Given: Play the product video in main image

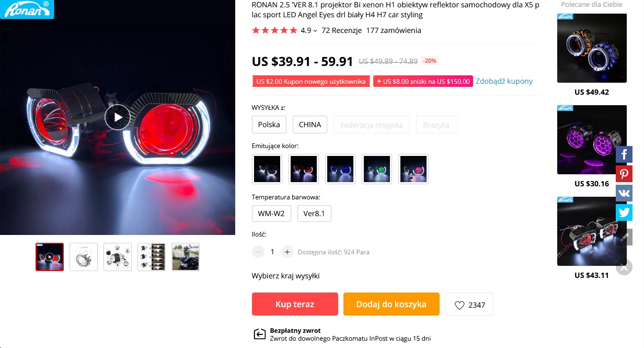Looking at the screenshot, I should (117, 117).
